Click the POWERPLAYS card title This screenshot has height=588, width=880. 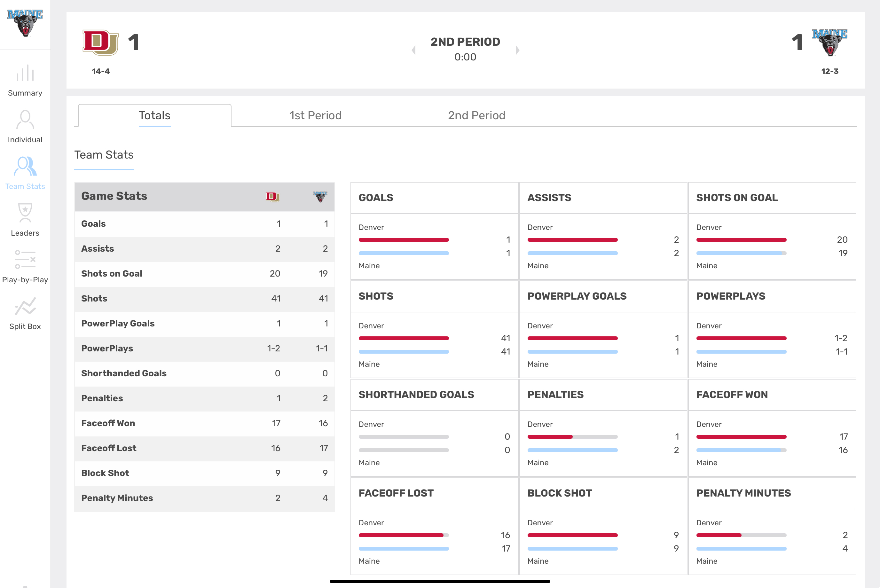tap(730, 296)
